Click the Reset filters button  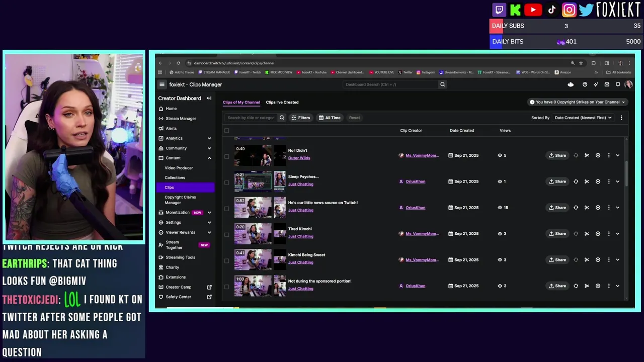coord(354,118)
